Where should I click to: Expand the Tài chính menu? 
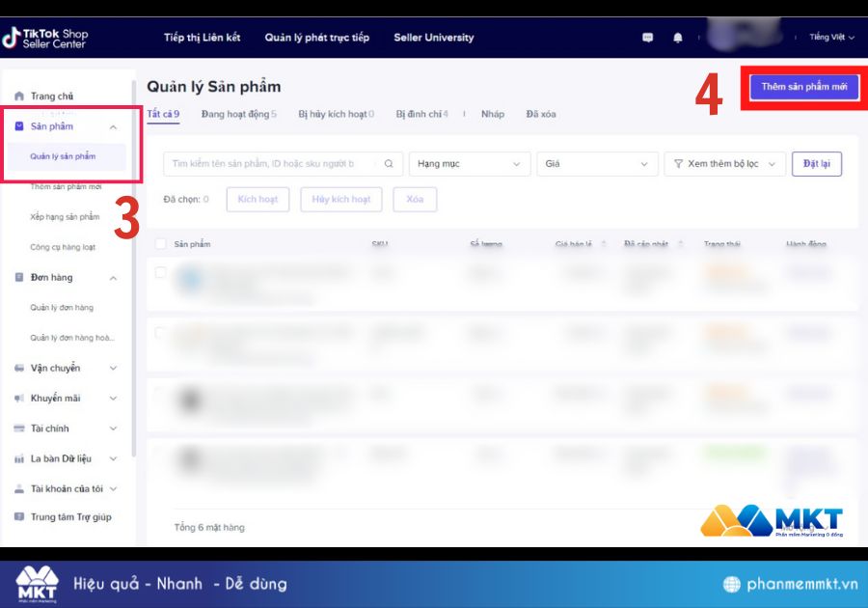point(113,428)
